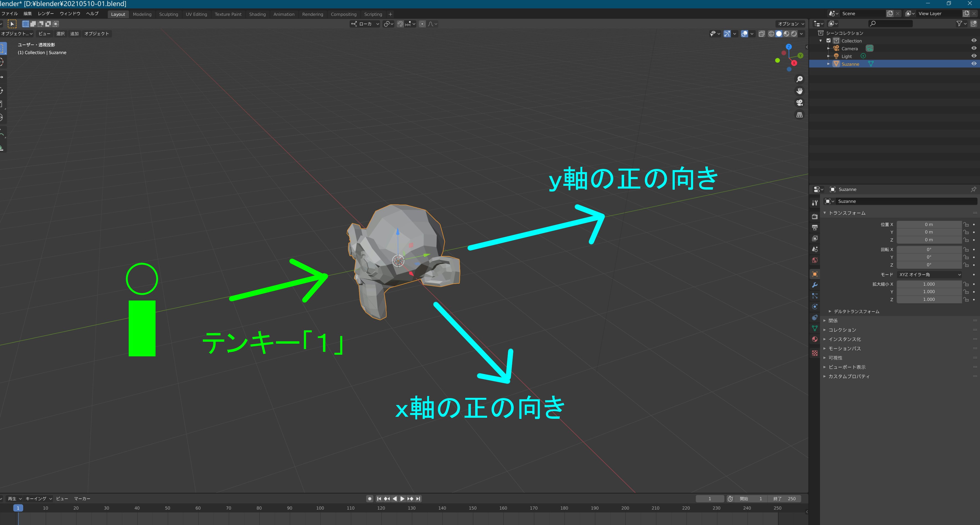Screen dimensions: 980x525
Task: Switch perspective/orthographic grid icon
Action: (x=799, y=115)
